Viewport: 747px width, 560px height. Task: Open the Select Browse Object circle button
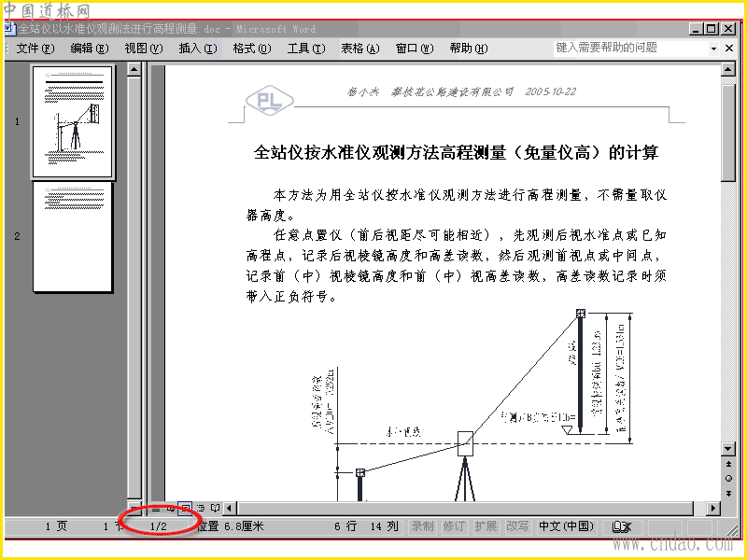tap(728, 479)
